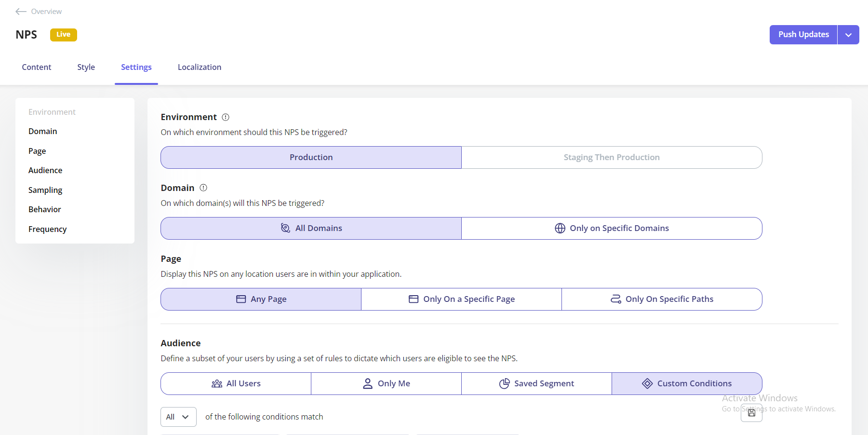Select the Only Me audience option
Screen dimensions: 868x435
386,383
